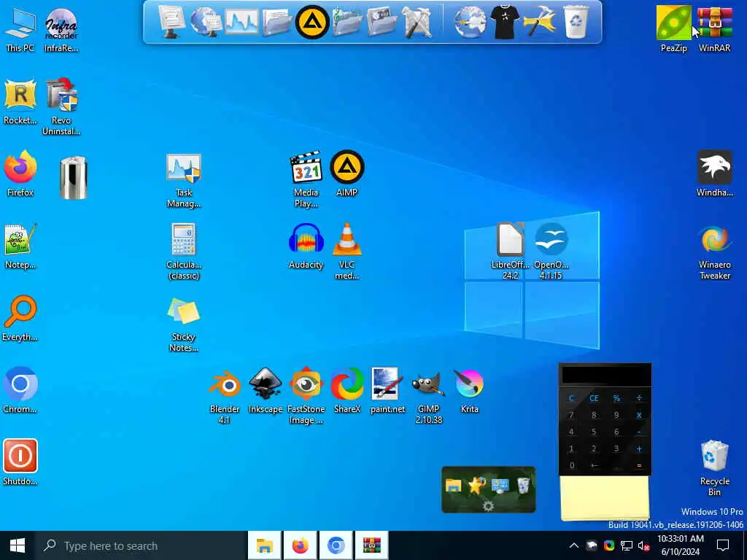Screen dimensions: 747x560
Task: Click digit 5 on calculator widget
Action: (x=594, y=432)
